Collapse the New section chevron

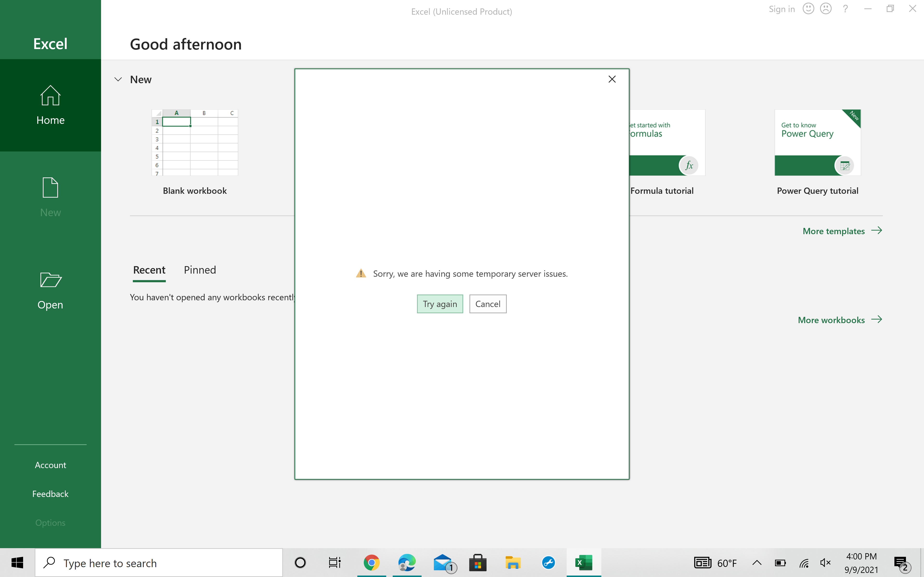point(118,79)
